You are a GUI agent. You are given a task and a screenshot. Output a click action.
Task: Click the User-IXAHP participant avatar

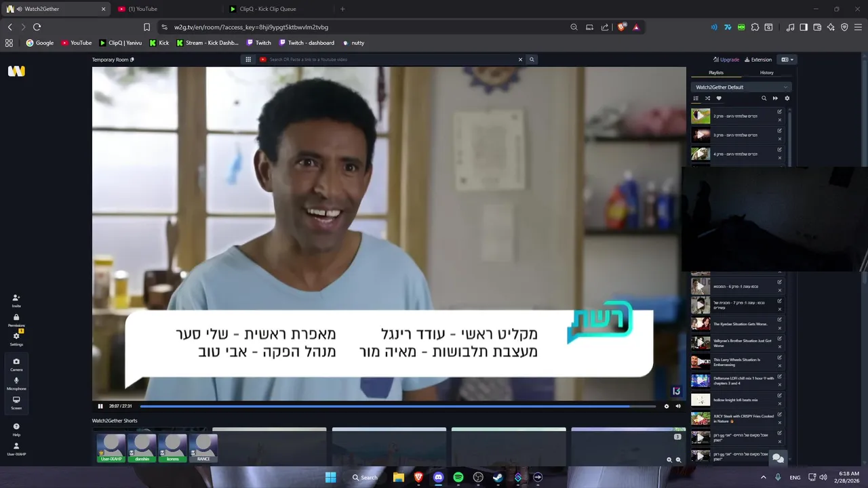tap(111, 448)
